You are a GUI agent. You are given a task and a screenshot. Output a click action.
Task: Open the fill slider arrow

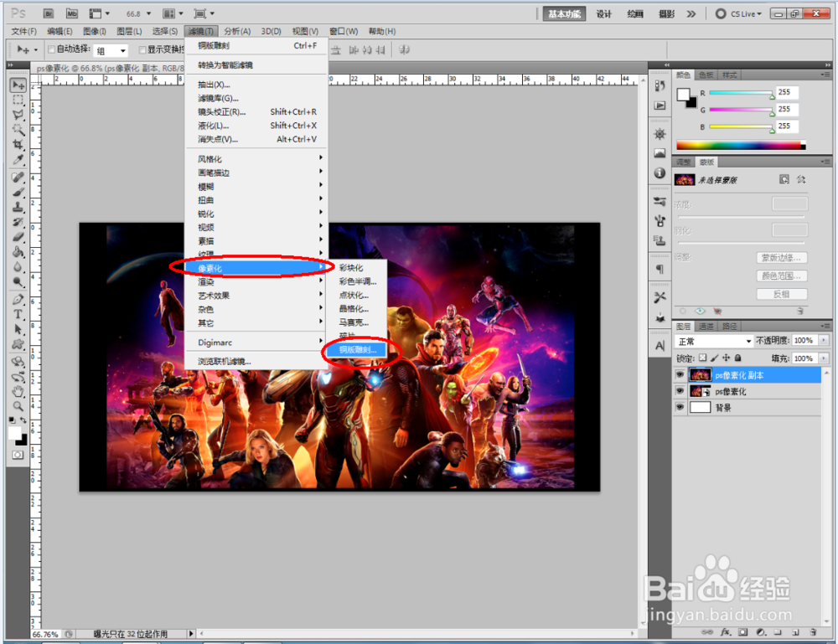pos(824,358)
